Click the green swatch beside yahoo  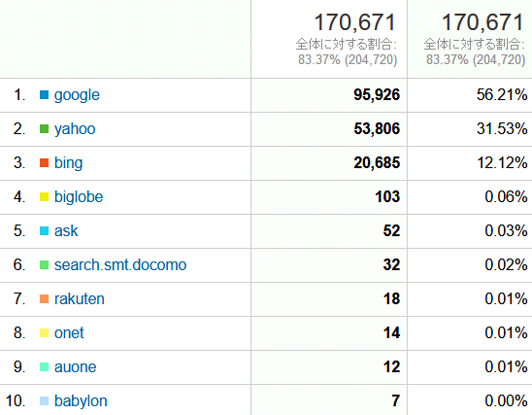tap(44, 128)
